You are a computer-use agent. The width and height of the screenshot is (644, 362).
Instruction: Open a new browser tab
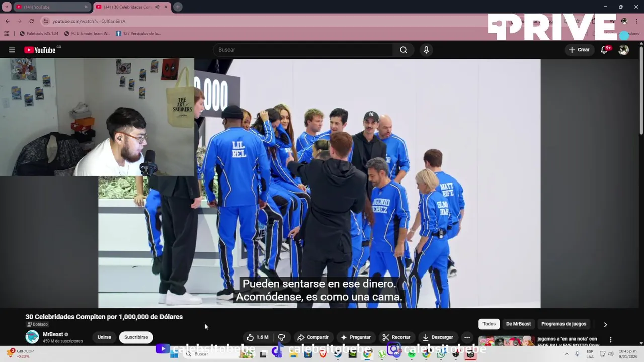pos(178,7)
